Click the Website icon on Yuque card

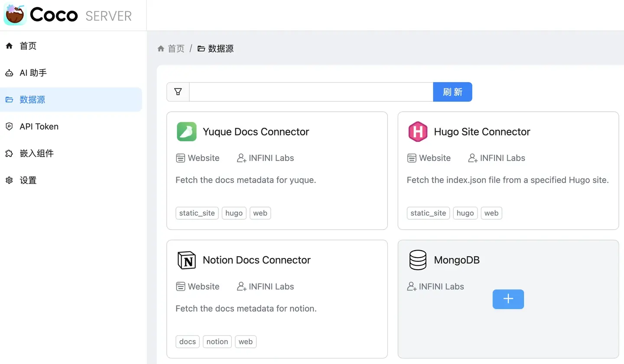[180, 158]
